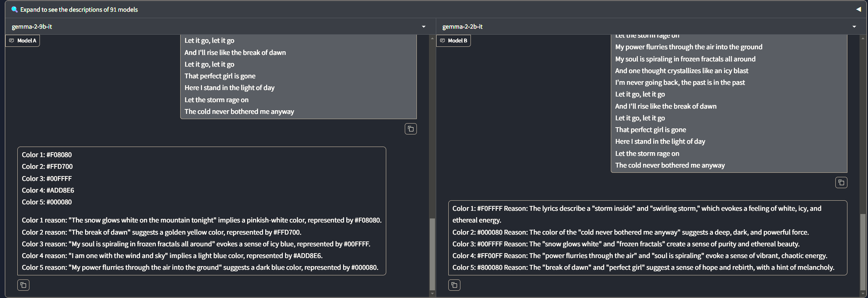The width and height of the screenshot is (868, 298).
Task: Click Model A's scrollbar thumb
Action: [432, 254]
